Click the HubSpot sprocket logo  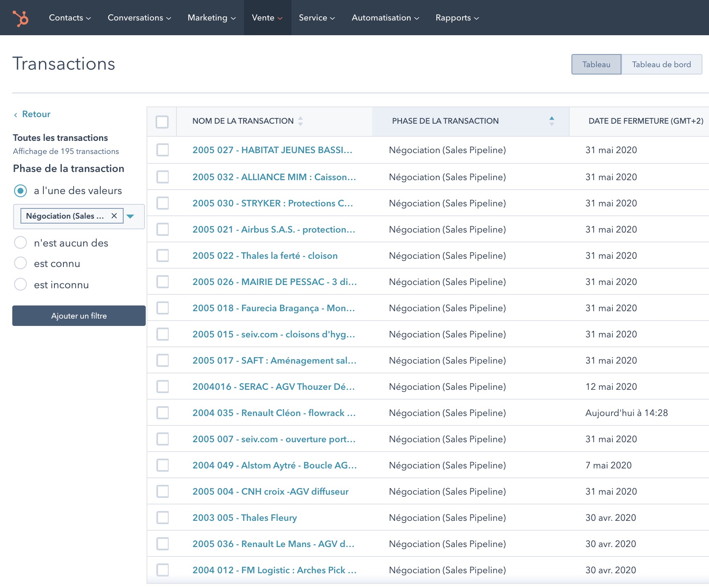point(20,18)
